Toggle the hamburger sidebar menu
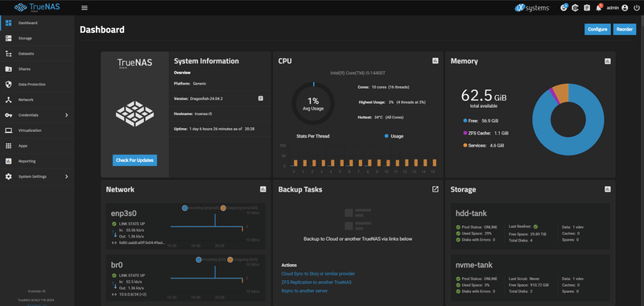 pos(85,8)
